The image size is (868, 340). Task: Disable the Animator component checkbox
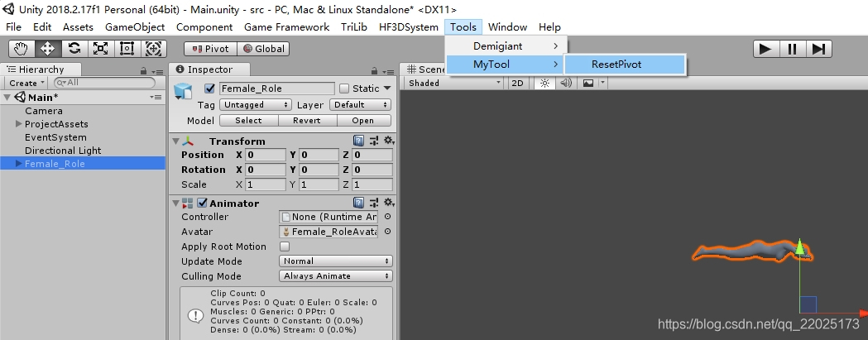pos(203,203)
